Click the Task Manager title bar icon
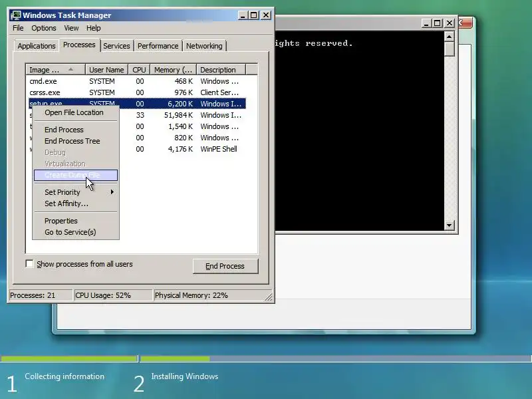The image size is (532, 399). (x=15, y=15)
